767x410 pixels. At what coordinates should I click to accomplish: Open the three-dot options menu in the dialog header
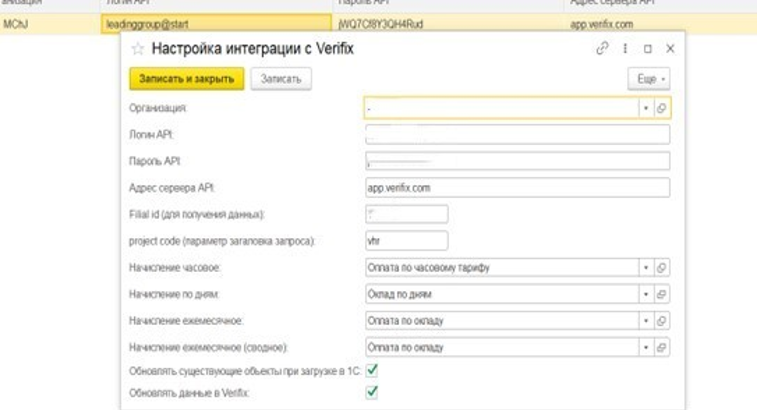625,48
